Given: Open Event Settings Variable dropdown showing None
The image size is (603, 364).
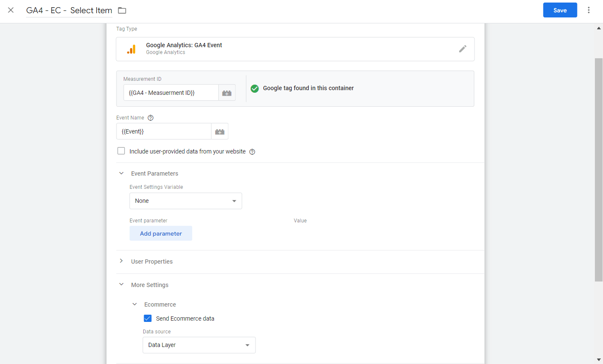Looking at the screenshot, I should 186,201.
